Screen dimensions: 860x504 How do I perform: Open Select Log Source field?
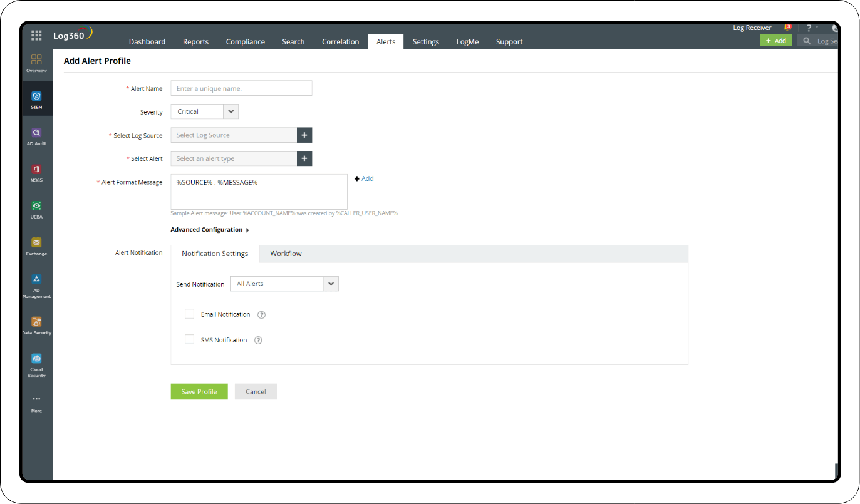(x=233, y=135)
